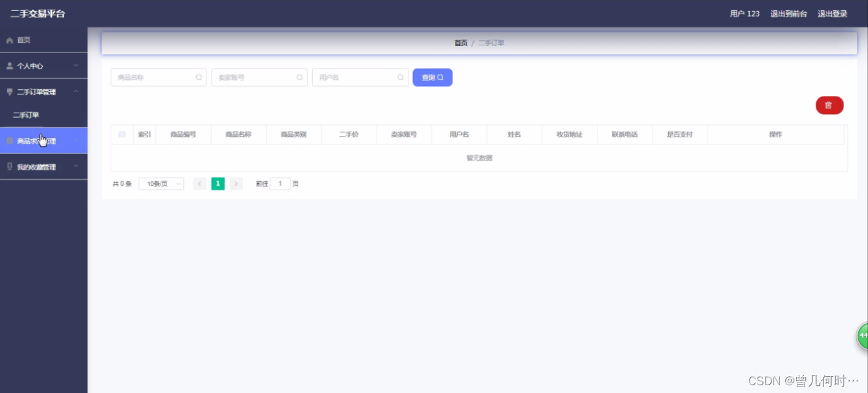Image resolution: width=868 pixels, height=393 pixels.
Task: Click the 索引 column header
Action: tap(144, 135)
